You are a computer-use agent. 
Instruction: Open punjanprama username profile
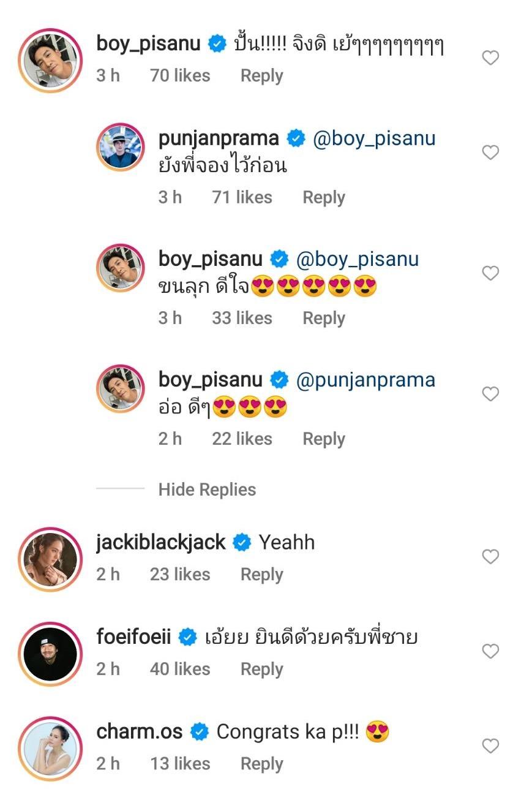[219, 138]
